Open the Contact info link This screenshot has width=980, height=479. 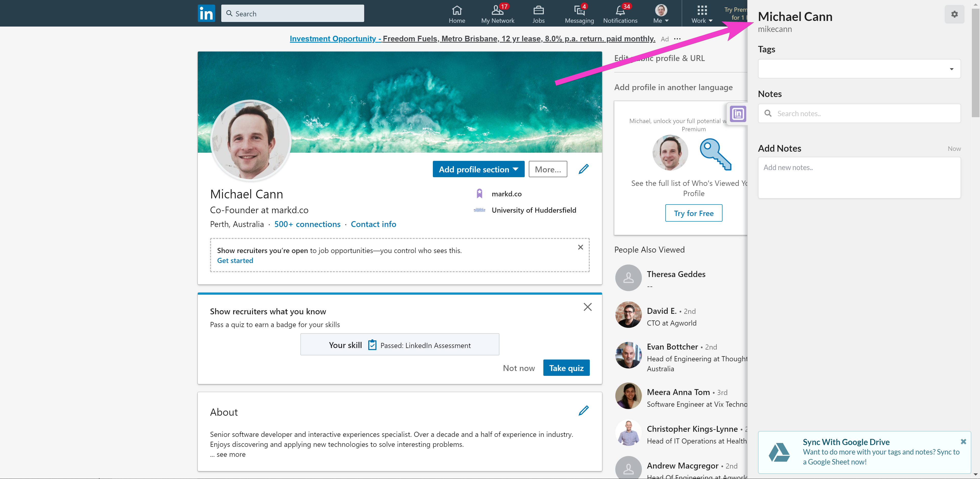coord(373,224)
